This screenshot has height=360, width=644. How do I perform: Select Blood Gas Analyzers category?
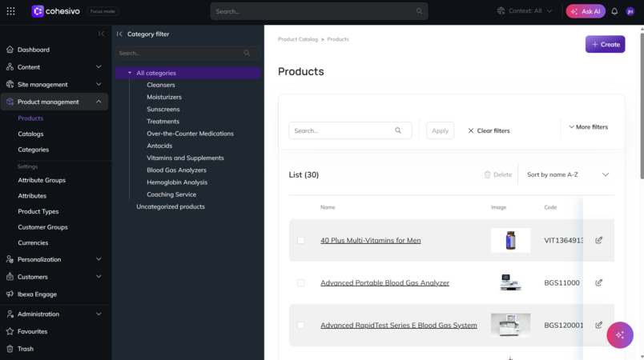point(176,170)
